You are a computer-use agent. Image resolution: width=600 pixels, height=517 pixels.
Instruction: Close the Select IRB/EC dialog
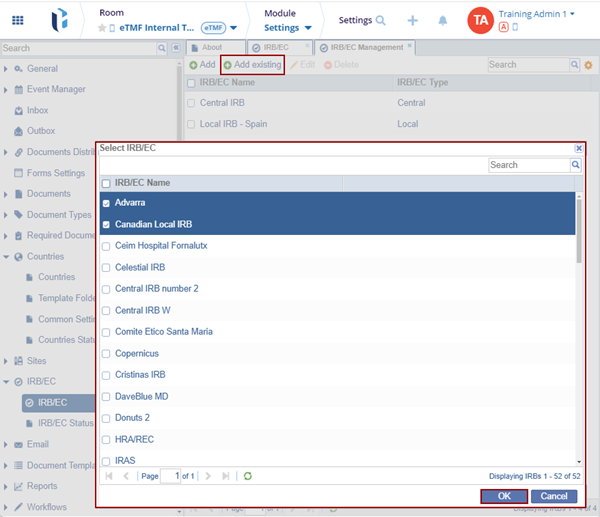tap(578, 148)
